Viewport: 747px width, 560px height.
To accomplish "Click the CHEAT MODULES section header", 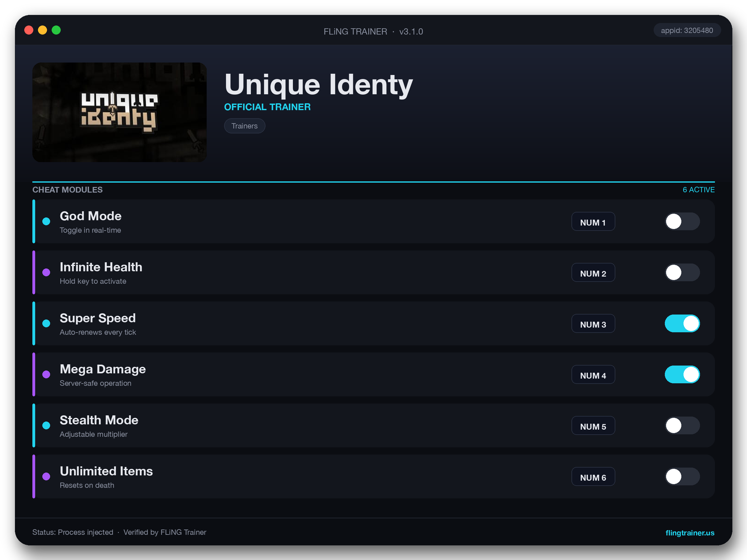I will coord(67,190).
